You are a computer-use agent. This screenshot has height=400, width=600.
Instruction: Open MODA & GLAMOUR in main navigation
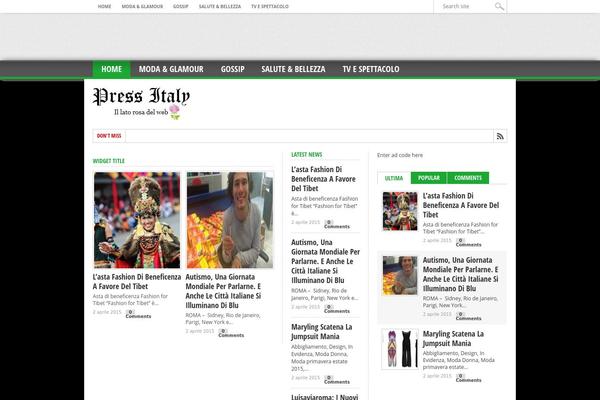coord(171,69)
